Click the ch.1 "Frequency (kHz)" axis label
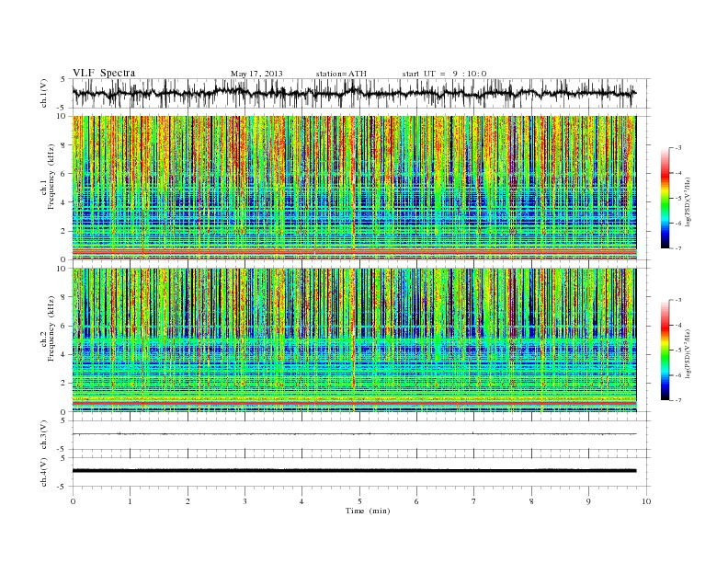Image resolution: width=728 pixels, height=563 pixels. [51, 177]
